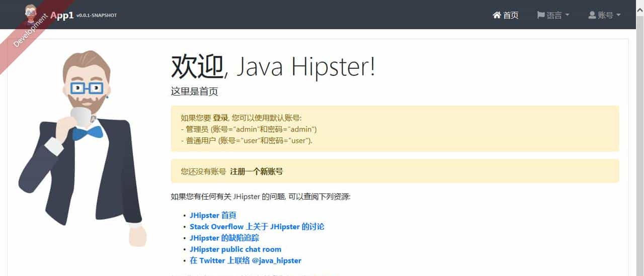Expand the 语言 dropdown arrow
Image resolution: width=644 pixels, height=276 pixels.
568,15
